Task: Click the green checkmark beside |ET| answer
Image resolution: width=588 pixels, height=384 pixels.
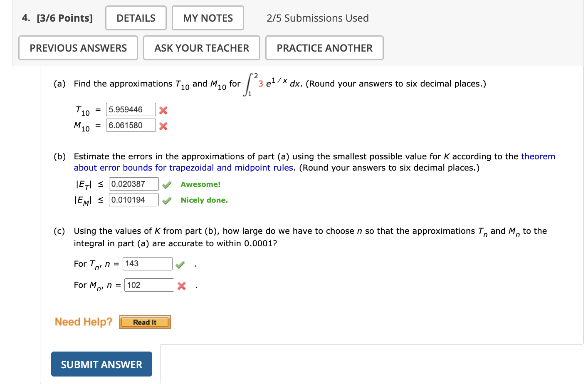Action: click(166, 184)
